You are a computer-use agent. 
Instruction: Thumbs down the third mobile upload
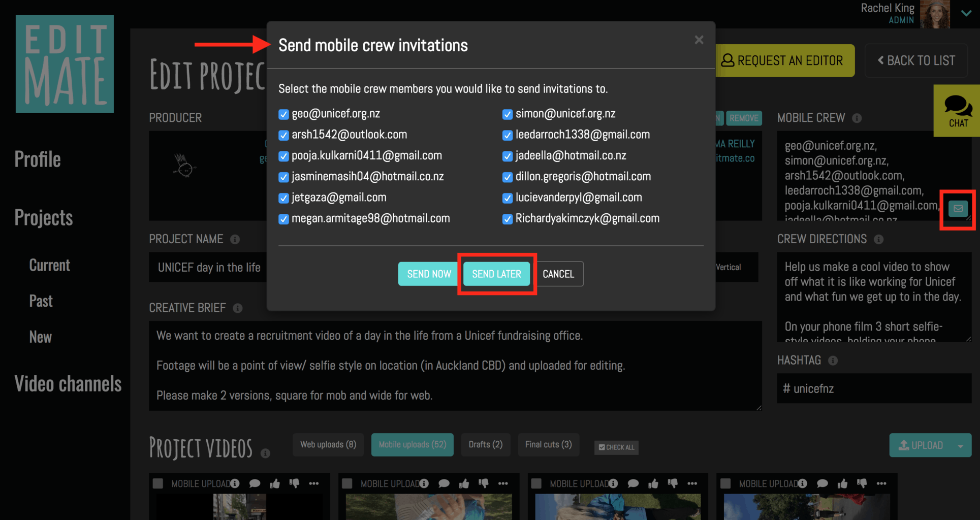click(673, 483)
